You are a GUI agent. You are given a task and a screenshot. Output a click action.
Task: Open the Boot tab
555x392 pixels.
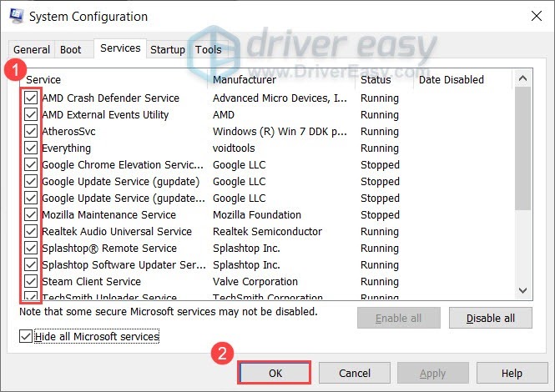tap(71, 50)
